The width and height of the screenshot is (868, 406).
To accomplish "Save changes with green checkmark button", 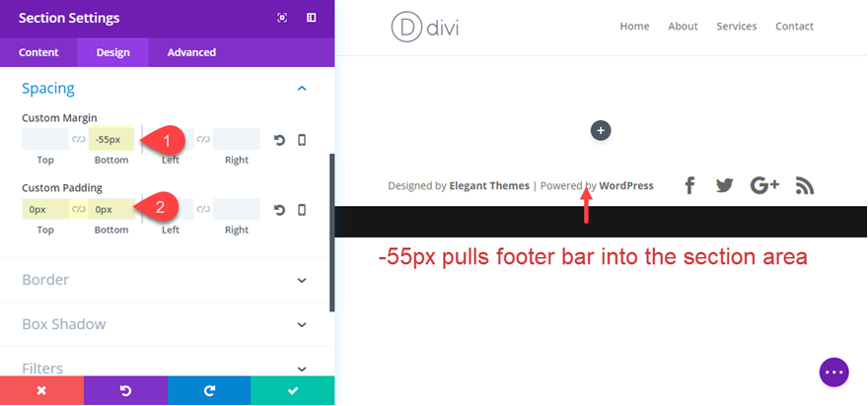I will coord(293,390).
